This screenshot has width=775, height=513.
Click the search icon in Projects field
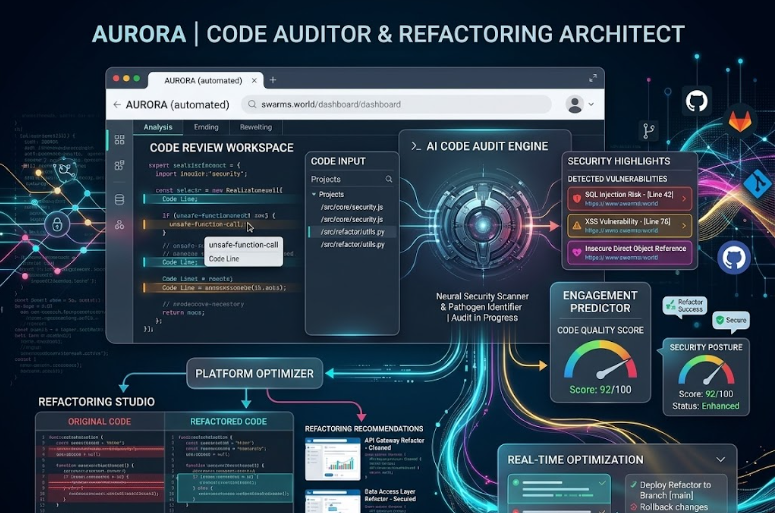[x=389, y=179]
